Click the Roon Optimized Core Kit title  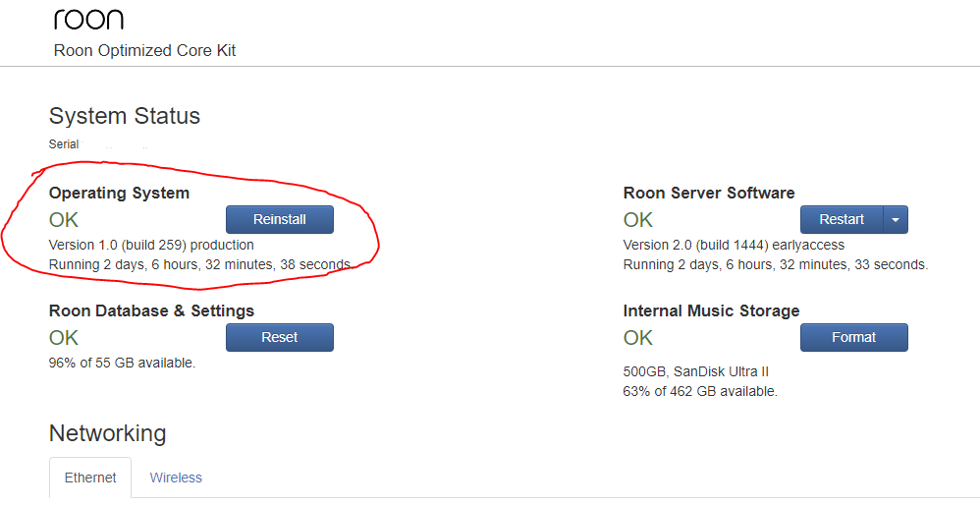point(145,51)
